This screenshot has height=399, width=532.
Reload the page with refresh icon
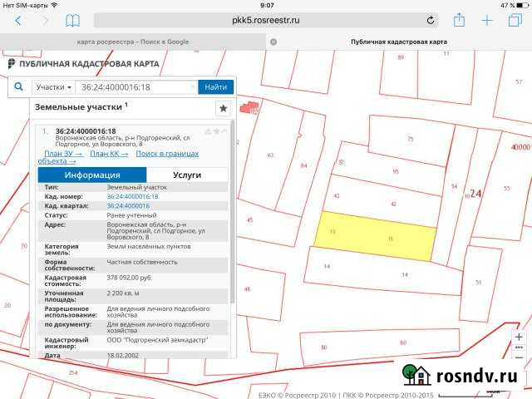(x=431, y=20)
